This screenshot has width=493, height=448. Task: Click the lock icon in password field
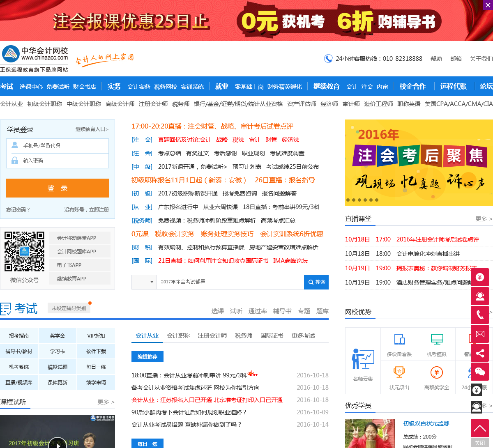pyautogui.click(x=15, y=161)
